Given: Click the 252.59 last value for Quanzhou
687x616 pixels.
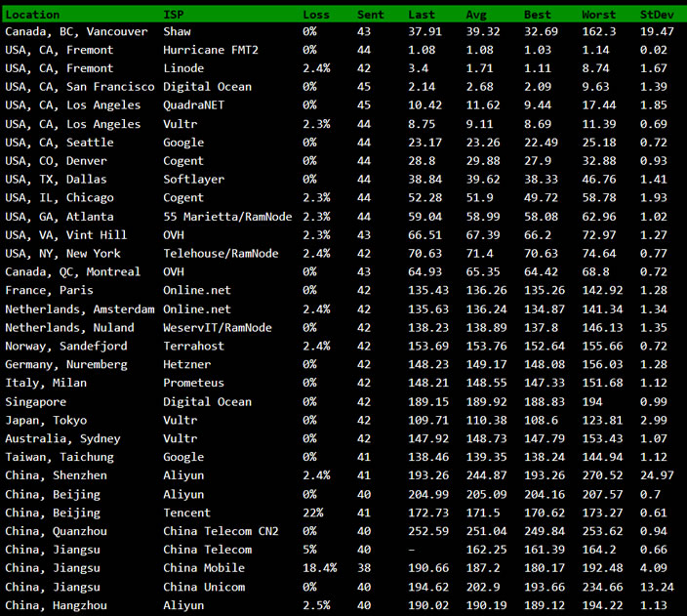Looking at the screenshot, I should click(x=428, y=531).
